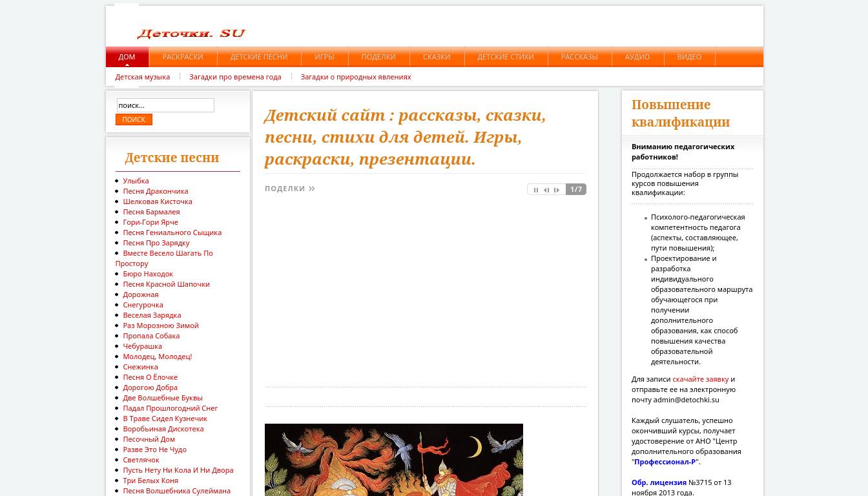Open the song Падал Прошлогодний Снег

[170, 408]
